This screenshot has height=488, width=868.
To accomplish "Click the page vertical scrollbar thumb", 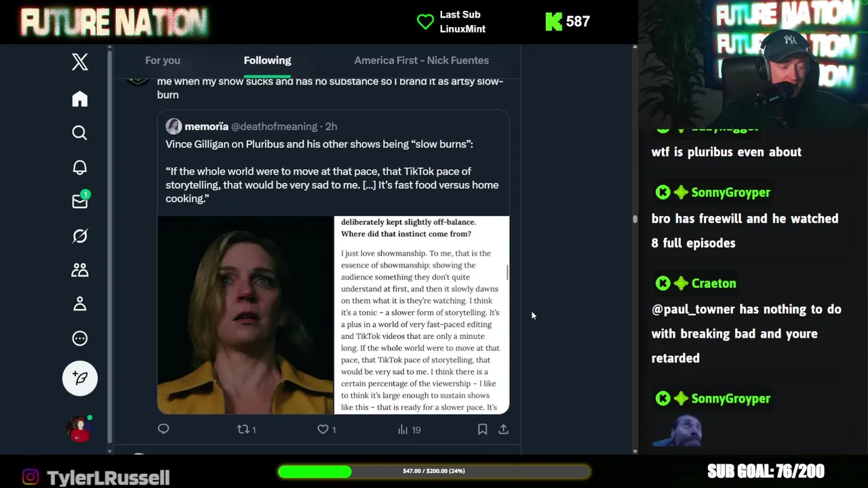I will click(635, 219).
